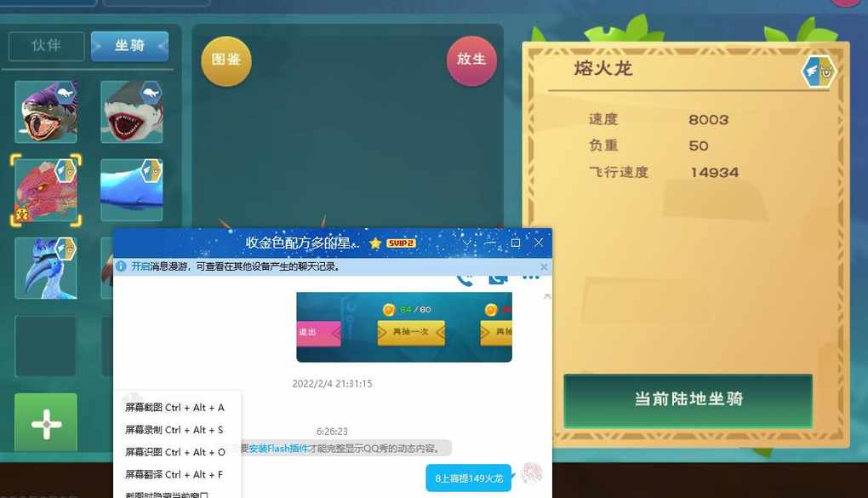Start a voice call in chat window
Viewport: 868px width, 498px height.
click(x=465, y=278)
